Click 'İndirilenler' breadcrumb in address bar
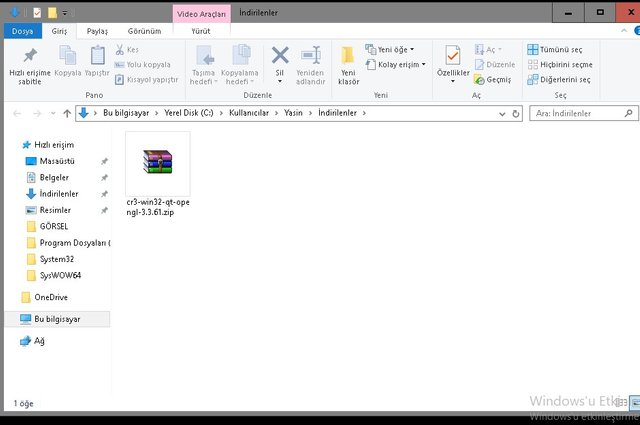This screenshot has width=640, height=425. (x=338, y=113)
